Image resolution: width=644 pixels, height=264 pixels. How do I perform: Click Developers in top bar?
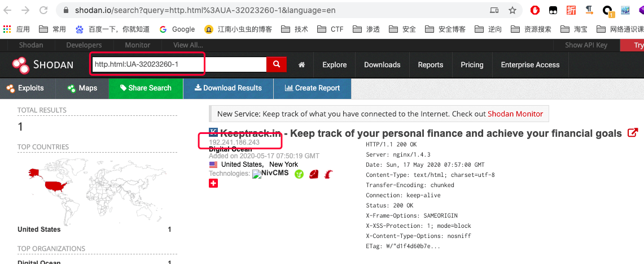[84, 45]
